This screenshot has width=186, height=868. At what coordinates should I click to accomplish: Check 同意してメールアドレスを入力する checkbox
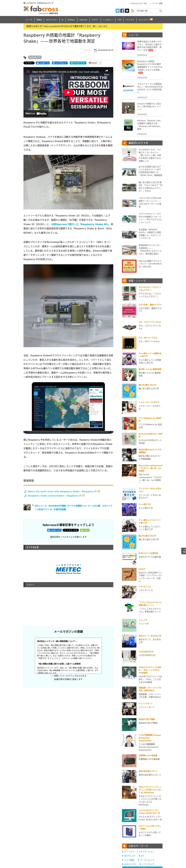(52, 676)
